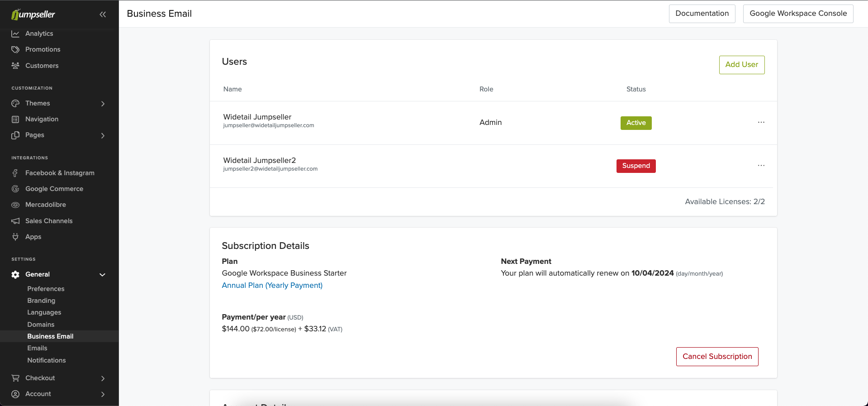Open more options for Widetail Jumpseller user

click(x=761, y=122)
